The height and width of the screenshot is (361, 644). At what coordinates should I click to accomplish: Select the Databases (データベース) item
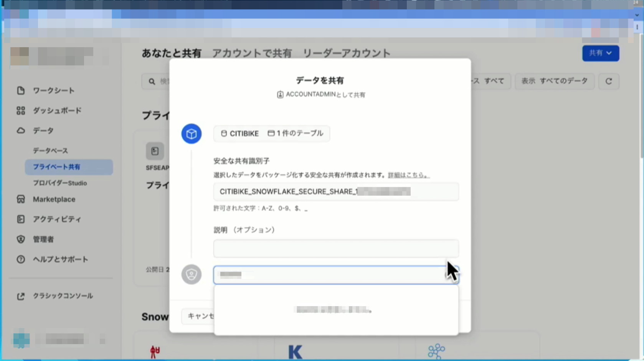50,151
